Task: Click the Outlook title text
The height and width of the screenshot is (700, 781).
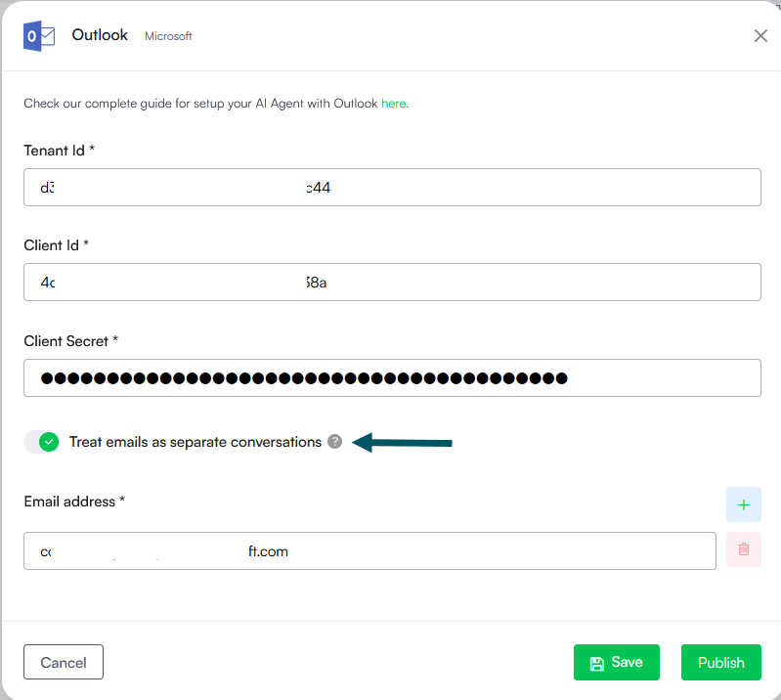Action: click(100, 35)
